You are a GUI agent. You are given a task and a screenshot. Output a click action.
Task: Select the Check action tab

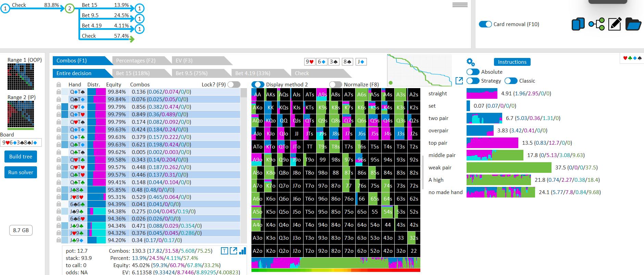pos(321,73)
